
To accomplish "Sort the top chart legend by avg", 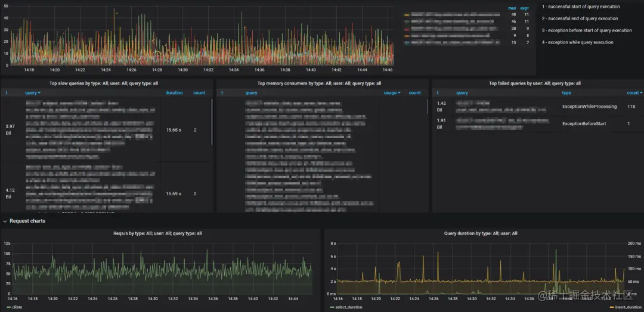I will tap(525, 8).
